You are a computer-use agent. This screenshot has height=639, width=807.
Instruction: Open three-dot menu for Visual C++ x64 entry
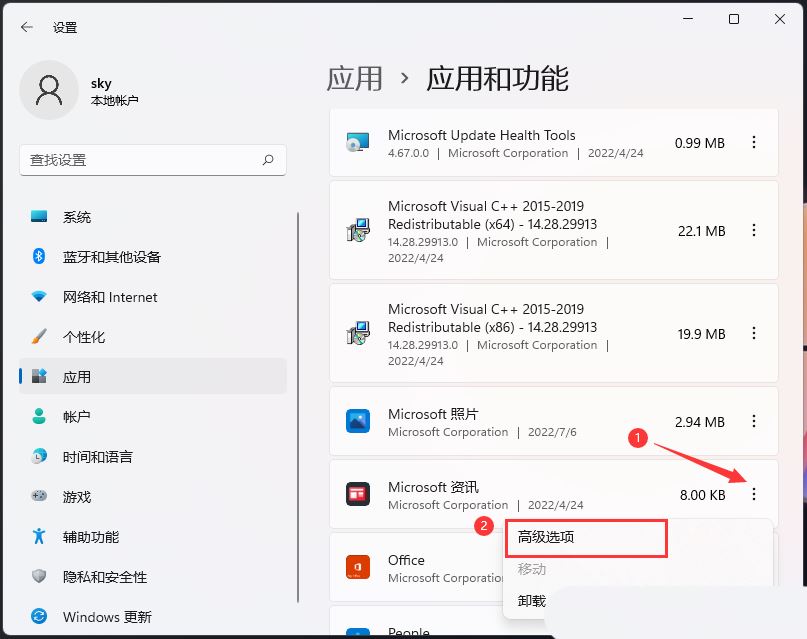(x=753, y=230)
